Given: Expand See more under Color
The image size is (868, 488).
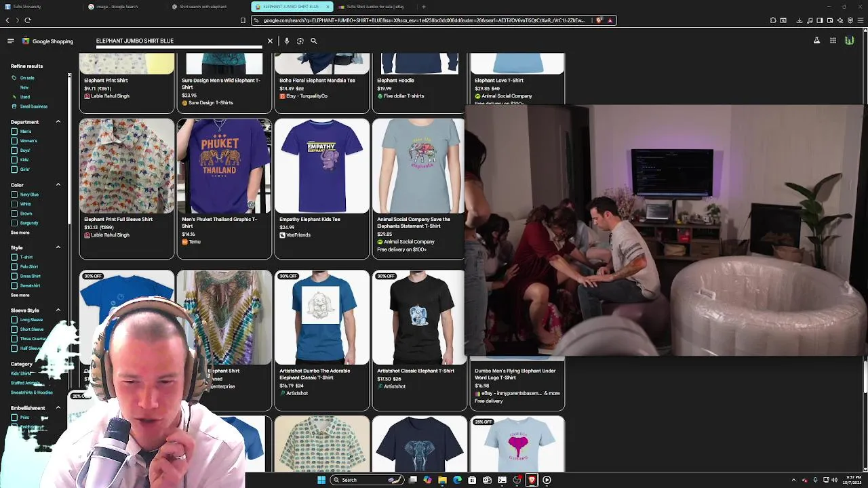Looking at the screenshot, I should [x=20, y=232].
